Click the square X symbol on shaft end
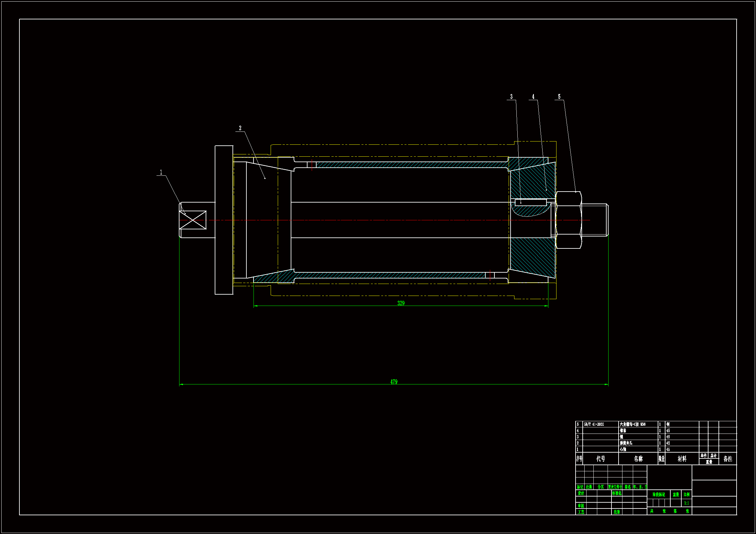 (x=193, y=220)
